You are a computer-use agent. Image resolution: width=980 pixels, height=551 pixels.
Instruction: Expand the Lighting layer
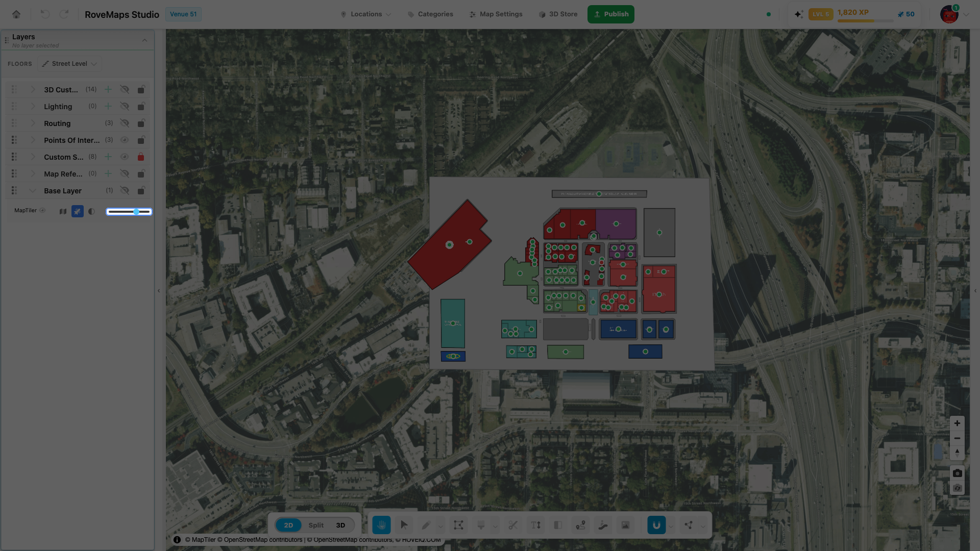click(33, 106)
